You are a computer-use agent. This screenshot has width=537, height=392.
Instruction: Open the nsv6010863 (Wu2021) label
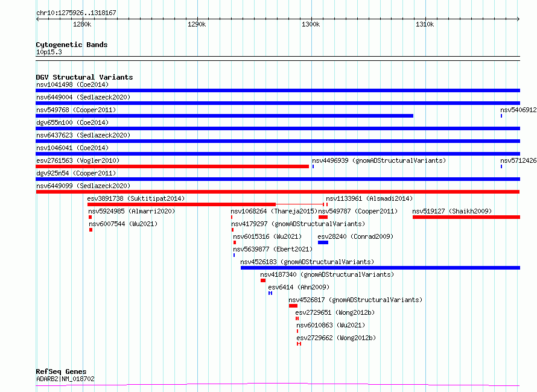pos(331,325)
